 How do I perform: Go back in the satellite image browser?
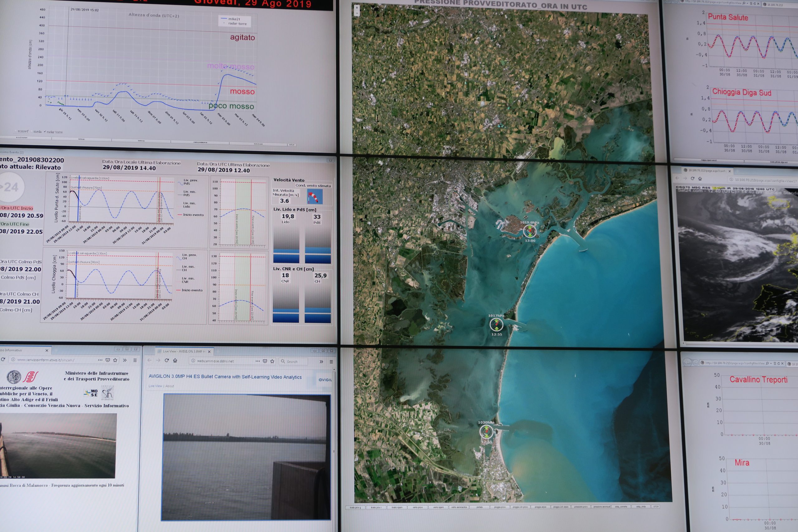(678, 178)
